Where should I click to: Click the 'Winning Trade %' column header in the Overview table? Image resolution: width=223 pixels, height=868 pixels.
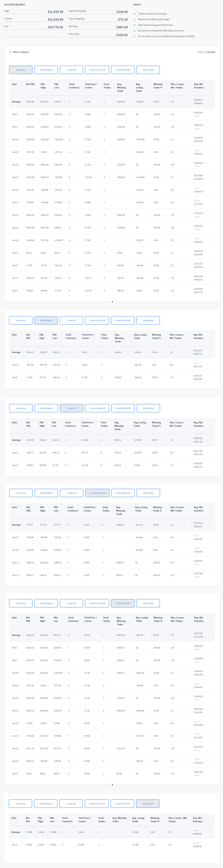coord(158,86)
